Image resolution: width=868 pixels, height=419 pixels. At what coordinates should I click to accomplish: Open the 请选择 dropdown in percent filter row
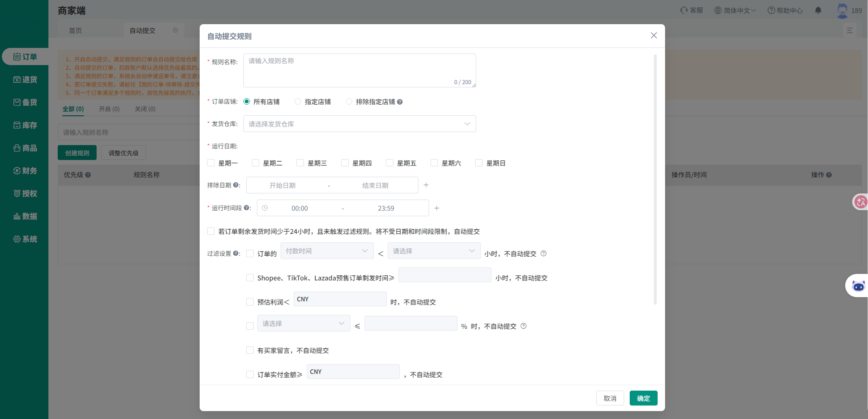pos(303,323)
